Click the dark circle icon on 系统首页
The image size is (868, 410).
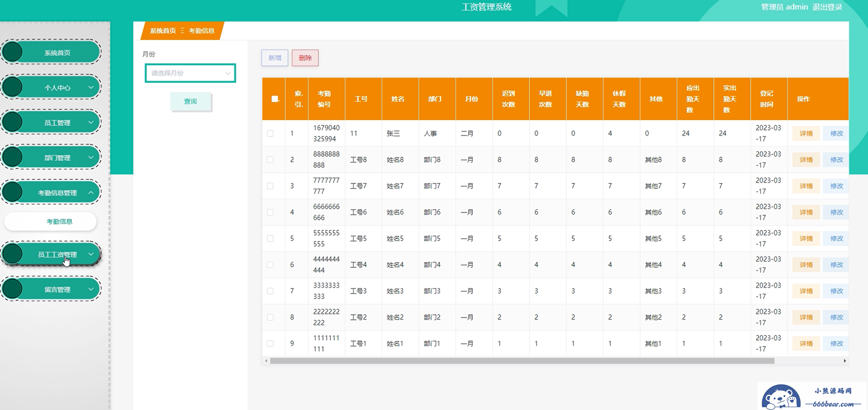point(12,52)
